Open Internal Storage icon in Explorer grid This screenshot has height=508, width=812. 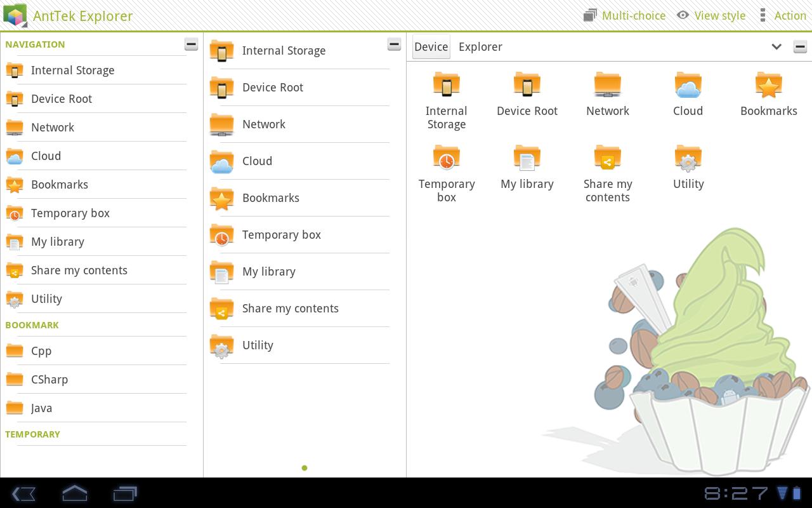point(447,84)
